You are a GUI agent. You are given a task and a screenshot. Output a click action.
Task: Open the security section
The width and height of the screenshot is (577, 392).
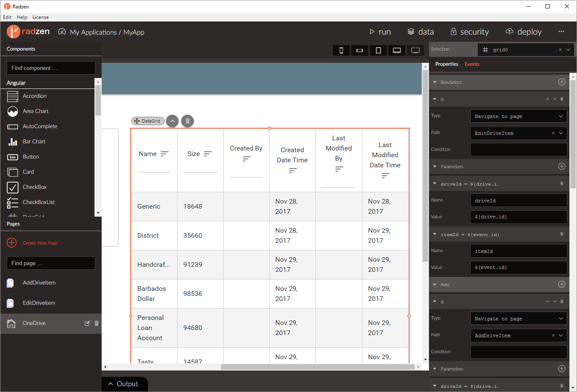point(469,32)
